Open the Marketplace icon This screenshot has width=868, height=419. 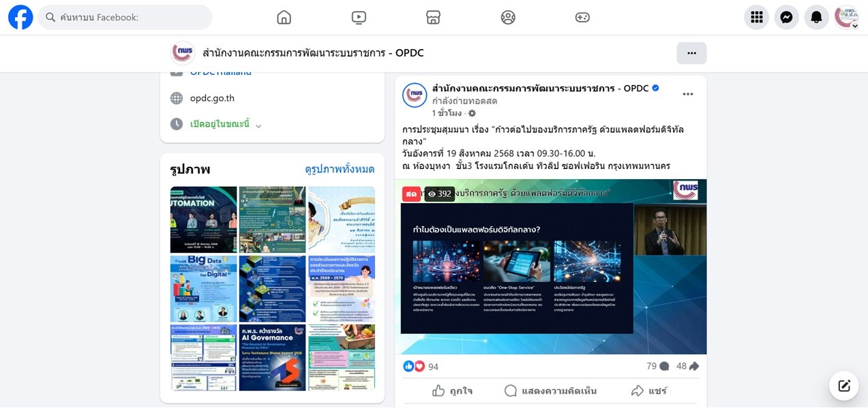pyautogui.click(x=433, y=17)
